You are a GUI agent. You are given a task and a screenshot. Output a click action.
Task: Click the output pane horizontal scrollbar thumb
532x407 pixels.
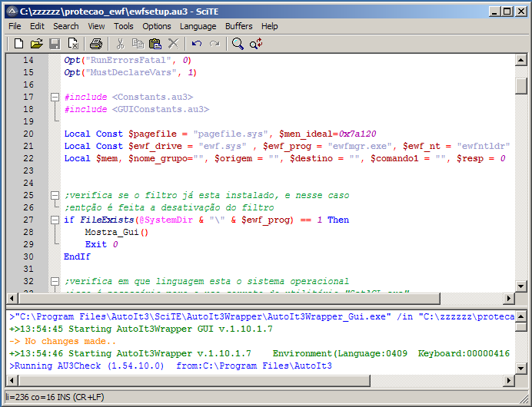click(x=194, y=380)
